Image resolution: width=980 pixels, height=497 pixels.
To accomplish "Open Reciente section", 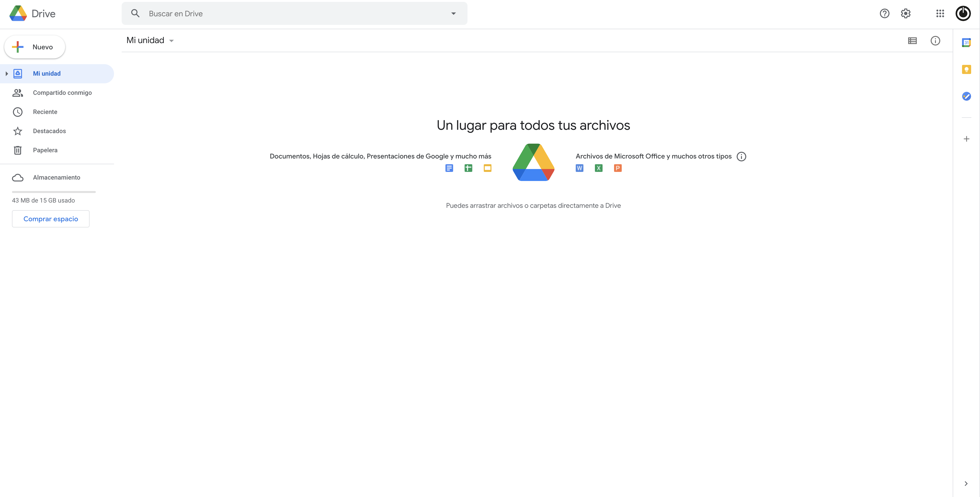I will (x=57, y=112).
